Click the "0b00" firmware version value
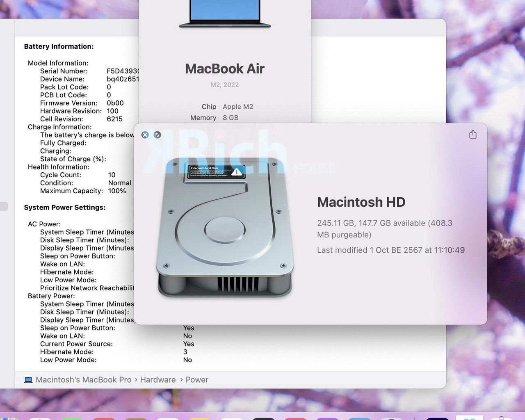The width and height of the screenshot is (525, 420). pos(115,103)
